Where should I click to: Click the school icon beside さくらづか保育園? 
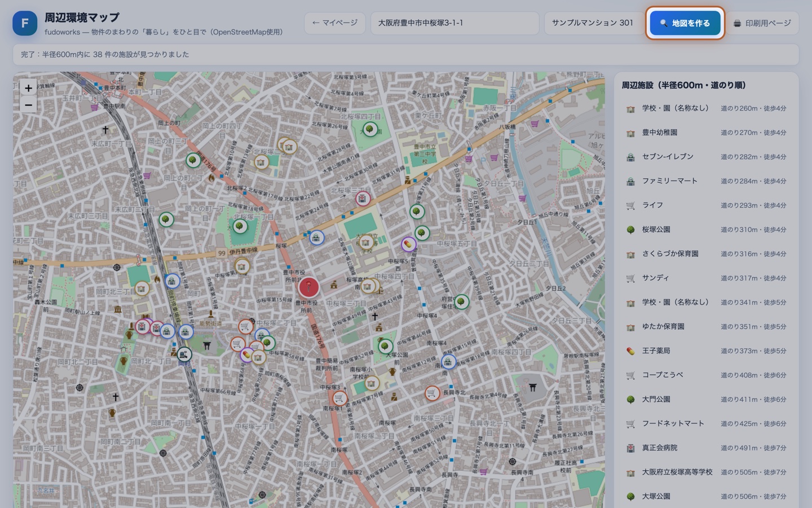click(630, 255)
